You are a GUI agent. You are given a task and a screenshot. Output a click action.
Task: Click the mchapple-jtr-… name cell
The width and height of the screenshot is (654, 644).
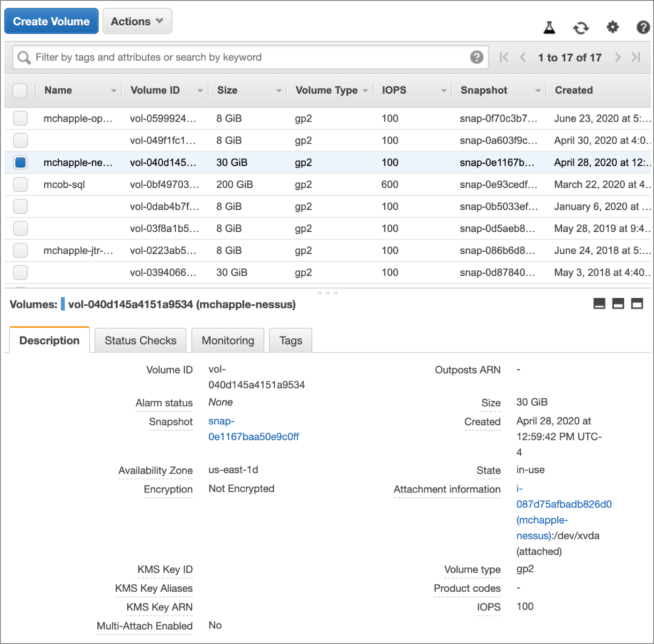click(78, 250)
